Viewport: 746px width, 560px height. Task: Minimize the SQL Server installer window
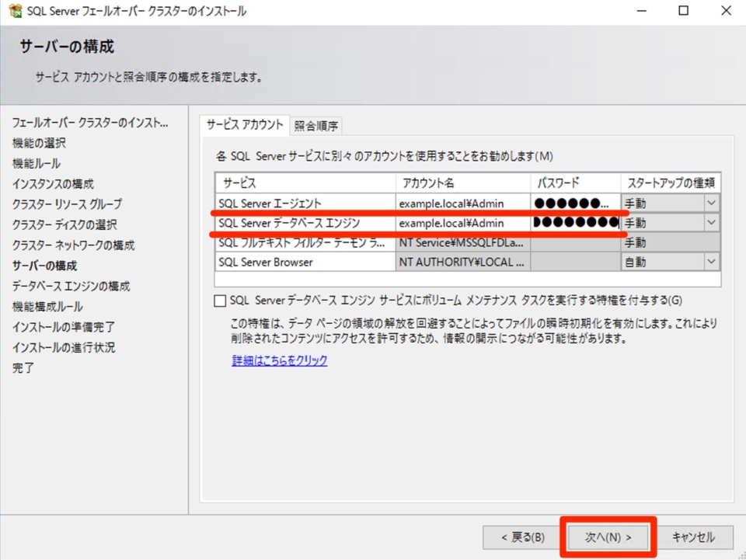642,10
